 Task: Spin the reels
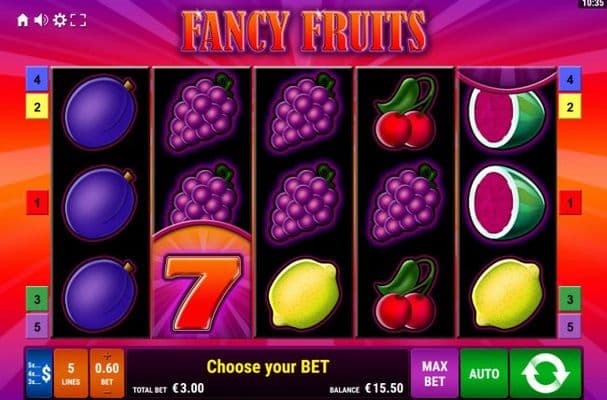click(x=546, y=373)
